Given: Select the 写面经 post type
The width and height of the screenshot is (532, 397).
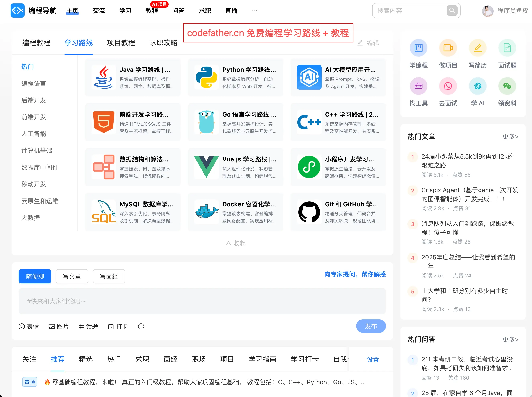Looking at the screenshot, I should pyautogui.click(x=109, y=276).
